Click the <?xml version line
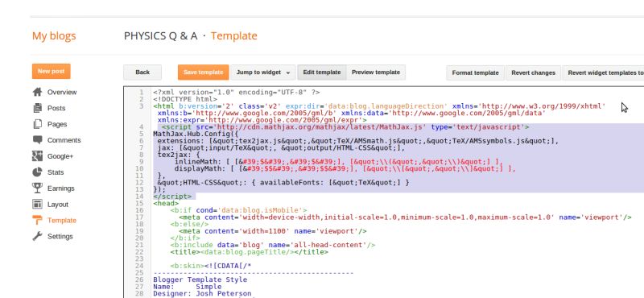Image resolution: width=644 pixels, height=298 pixels. point(237,93)
